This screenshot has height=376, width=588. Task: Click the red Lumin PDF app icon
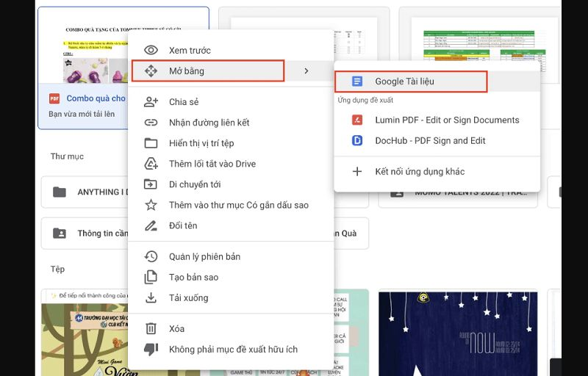[x=357, y=120]
